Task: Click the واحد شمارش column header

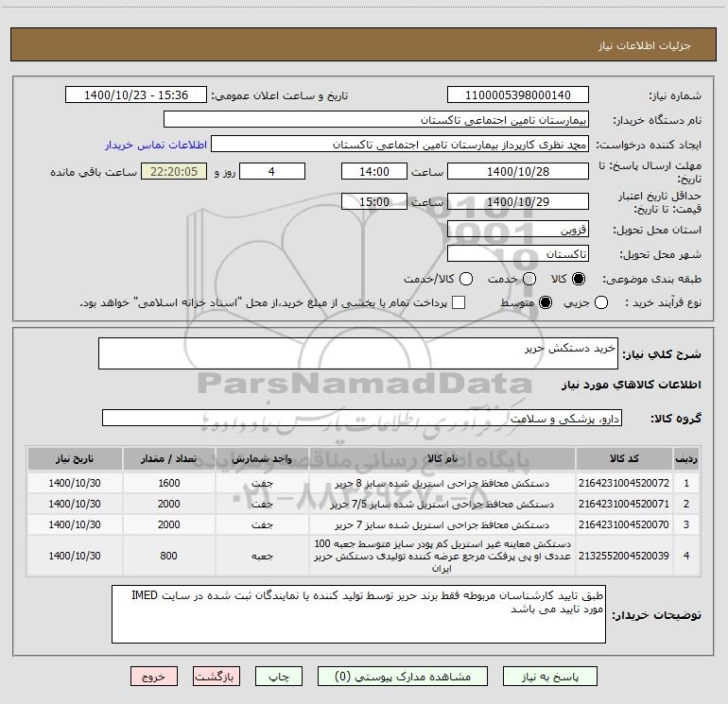Action: click(x=262, y=458)
